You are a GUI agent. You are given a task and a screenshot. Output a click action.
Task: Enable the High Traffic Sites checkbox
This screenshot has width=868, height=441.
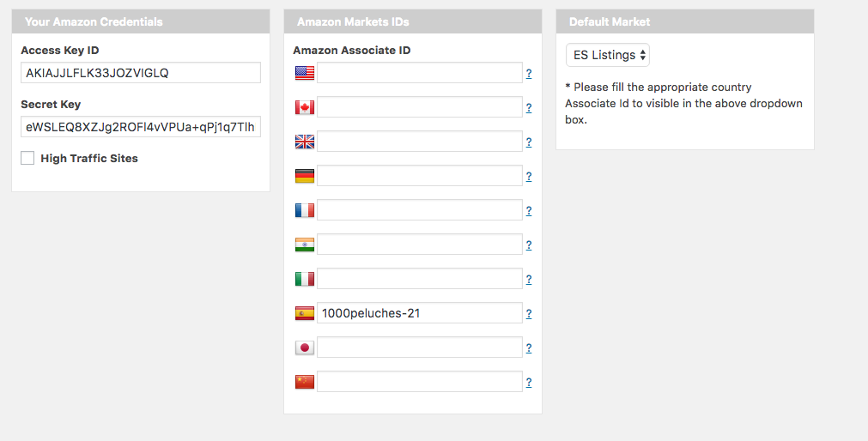pos(27,158)
